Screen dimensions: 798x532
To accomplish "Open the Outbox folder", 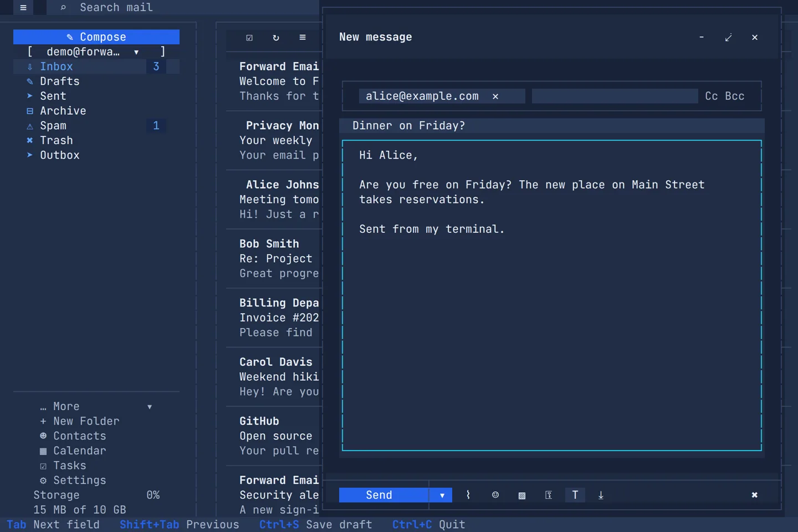I will [96, 155].
